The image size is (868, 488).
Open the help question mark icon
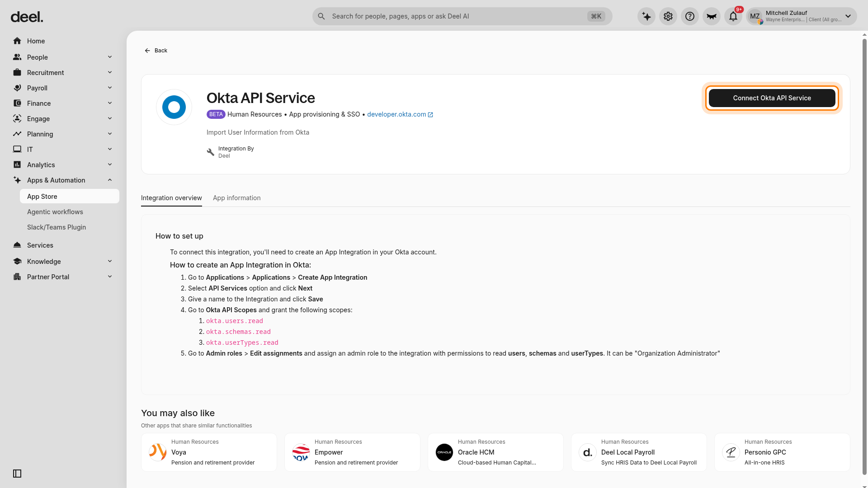pyautogui.click(x=690, y=16)
